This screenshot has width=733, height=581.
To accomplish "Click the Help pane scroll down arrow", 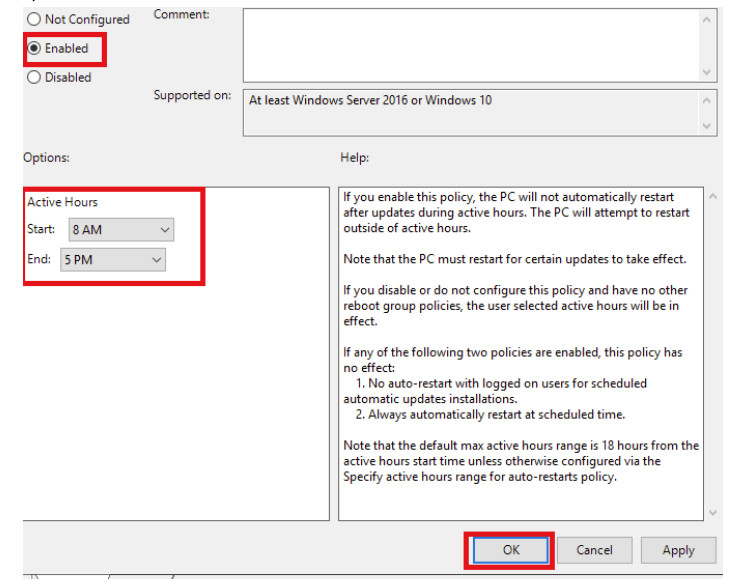I will [x=713, y=512].
